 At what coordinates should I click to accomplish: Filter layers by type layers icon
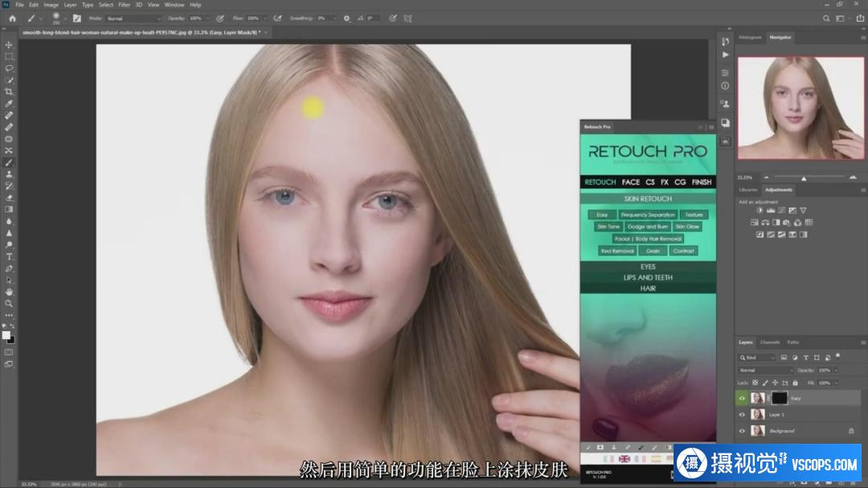(x=805, y=358)
